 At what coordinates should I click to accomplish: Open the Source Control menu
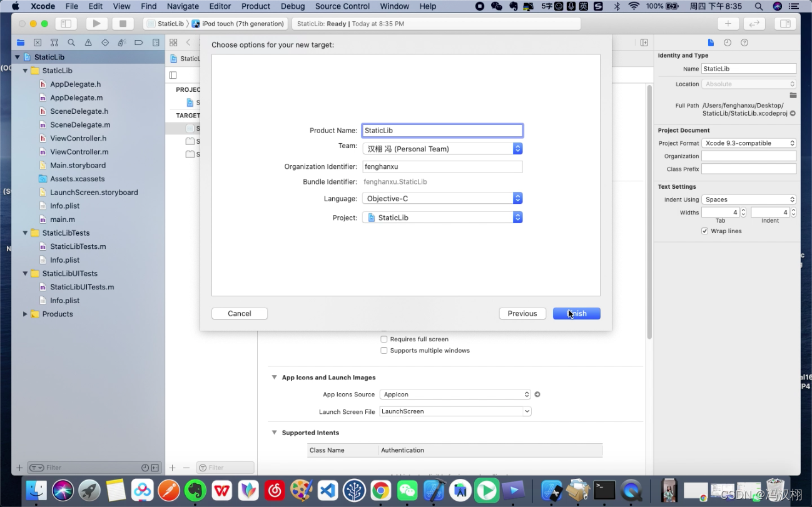pyautogui.click(x=342, y=6)
